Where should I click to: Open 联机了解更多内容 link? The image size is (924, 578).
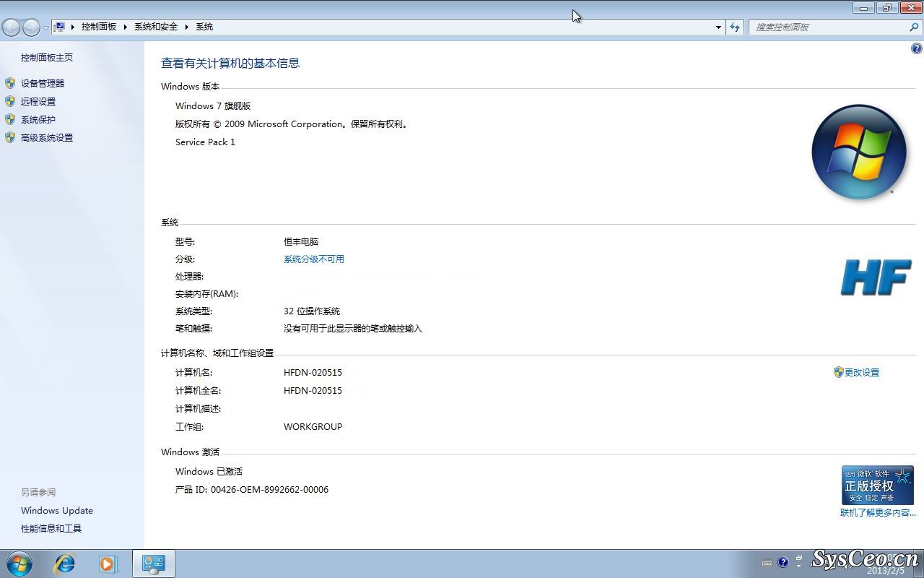(878, 513)
